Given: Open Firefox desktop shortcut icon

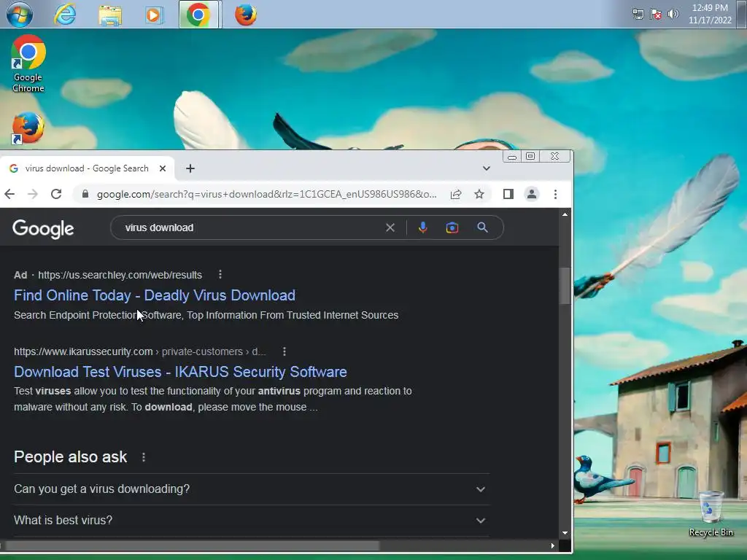Looking at the screenshot, I should pyautogui.click(x=28, y=128).
